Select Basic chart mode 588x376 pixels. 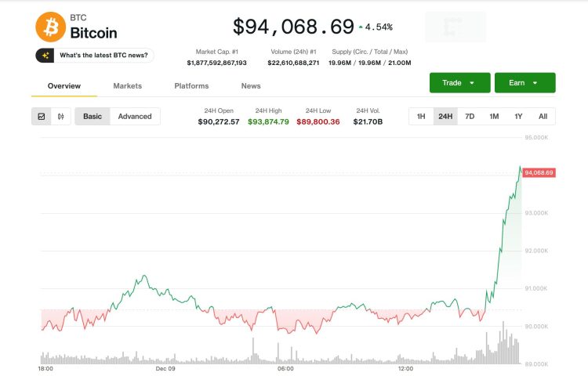(x=93, y=117)
